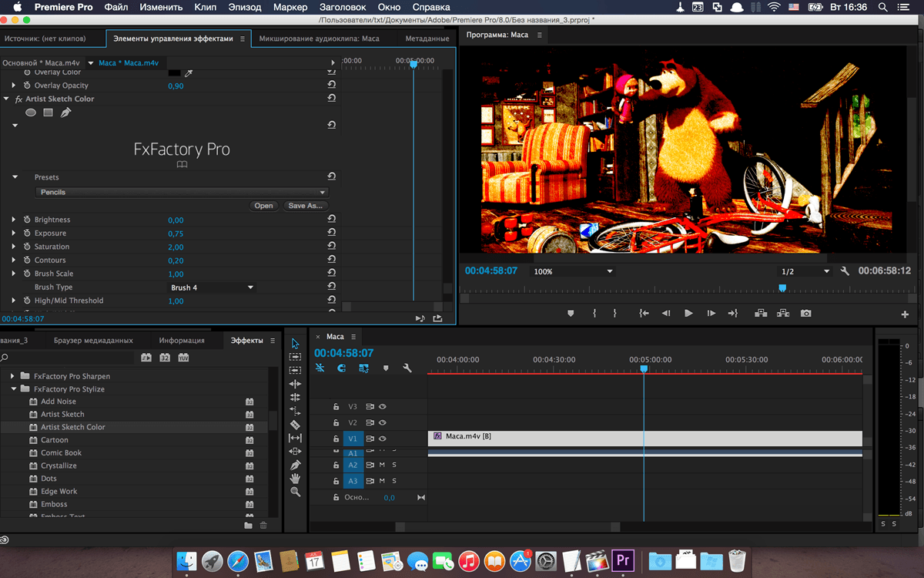Create ellipse mask for Artist Sketch Color

[x=31, y=113]
